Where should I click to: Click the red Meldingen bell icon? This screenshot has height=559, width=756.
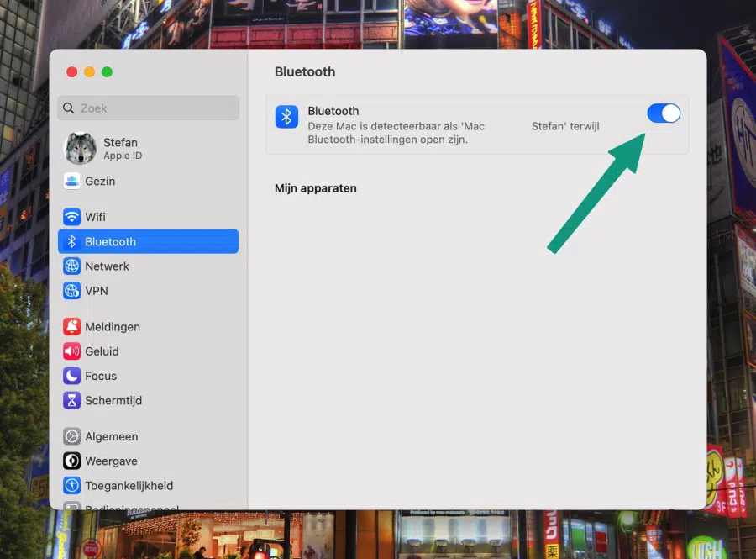click(x=72, y=326)
